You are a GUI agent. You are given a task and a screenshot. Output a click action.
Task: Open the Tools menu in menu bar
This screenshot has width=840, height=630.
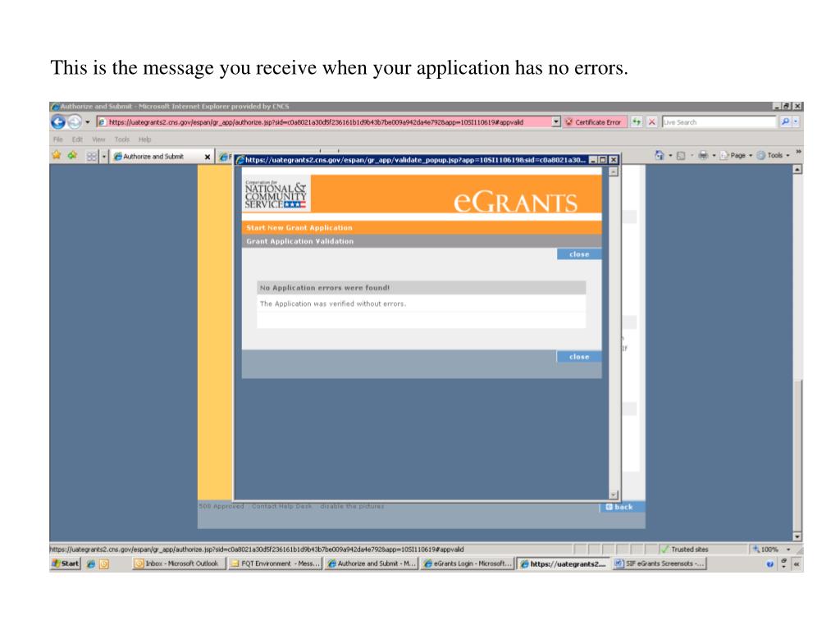point(122,139)
